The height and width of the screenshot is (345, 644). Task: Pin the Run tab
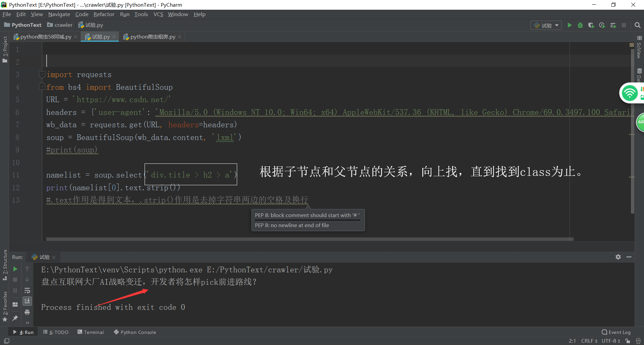click(x=15, y=319)
